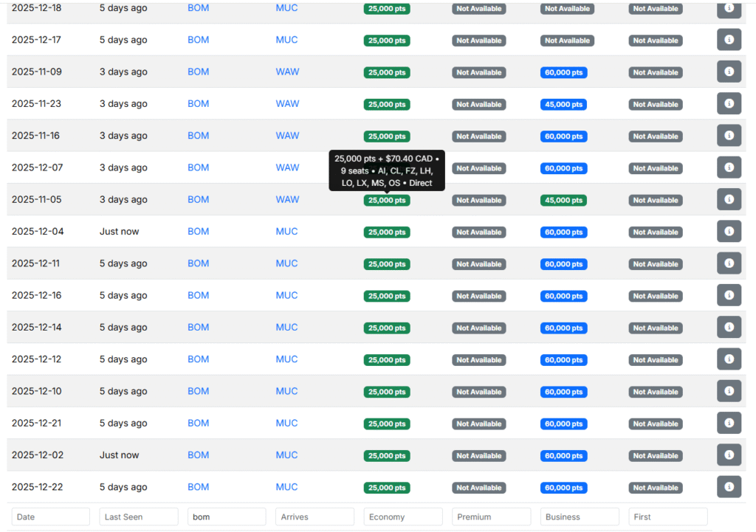Click the Not Available premium badge for 2025-12-12
Image resolution: width=756 pixels, height=532 pixels.
pos(478,359)
